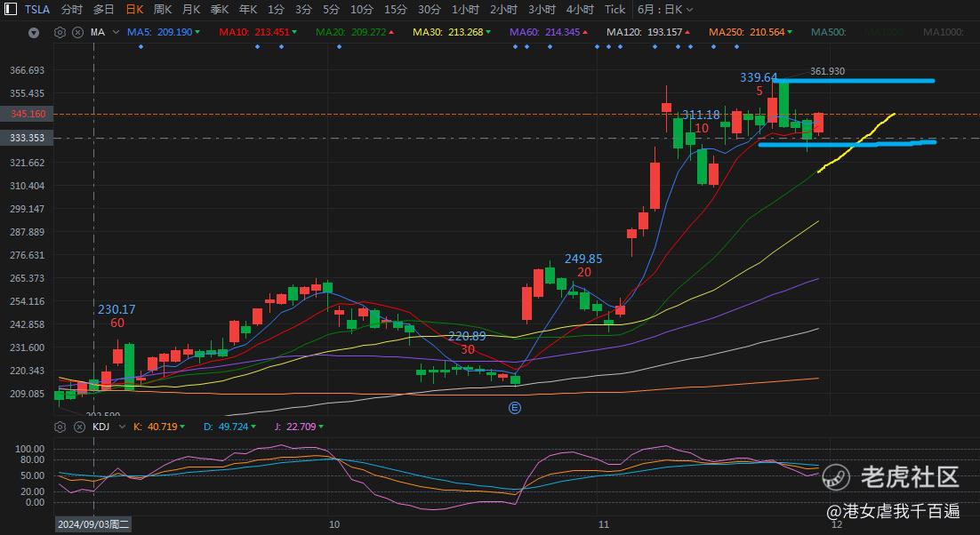Click the K: 40.719 value
Screen dimensions: 980x535
[x=159, y=427]
